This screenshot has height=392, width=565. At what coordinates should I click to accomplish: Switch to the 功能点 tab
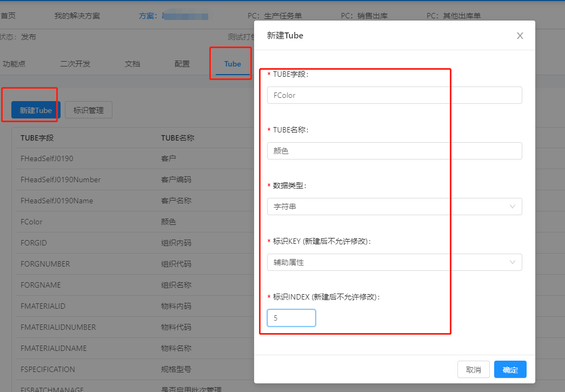point(14,64)
